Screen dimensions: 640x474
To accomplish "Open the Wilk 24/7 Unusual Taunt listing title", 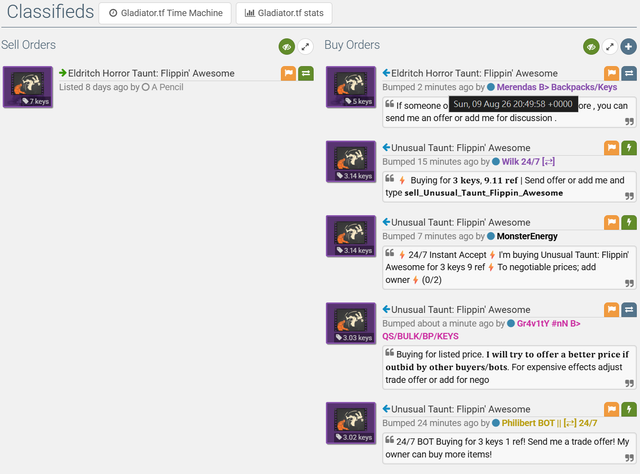I will pos(461,148).
